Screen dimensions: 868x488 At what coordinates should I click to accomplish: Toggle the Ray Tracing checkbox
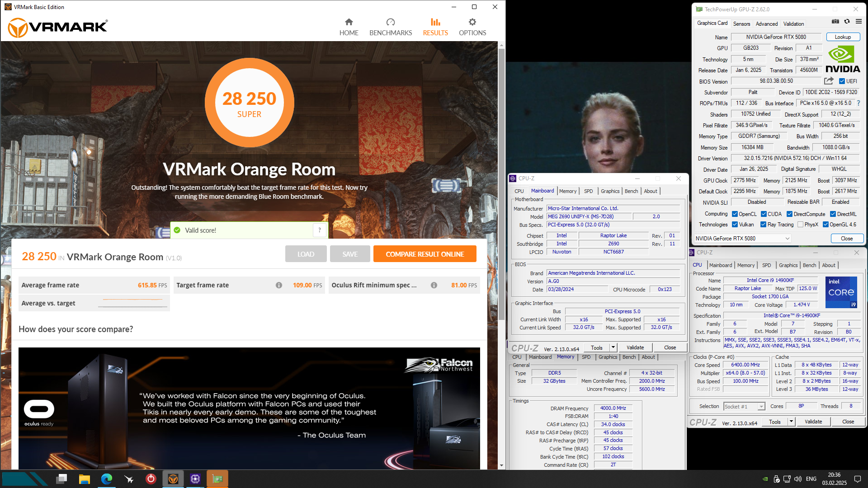763,225
